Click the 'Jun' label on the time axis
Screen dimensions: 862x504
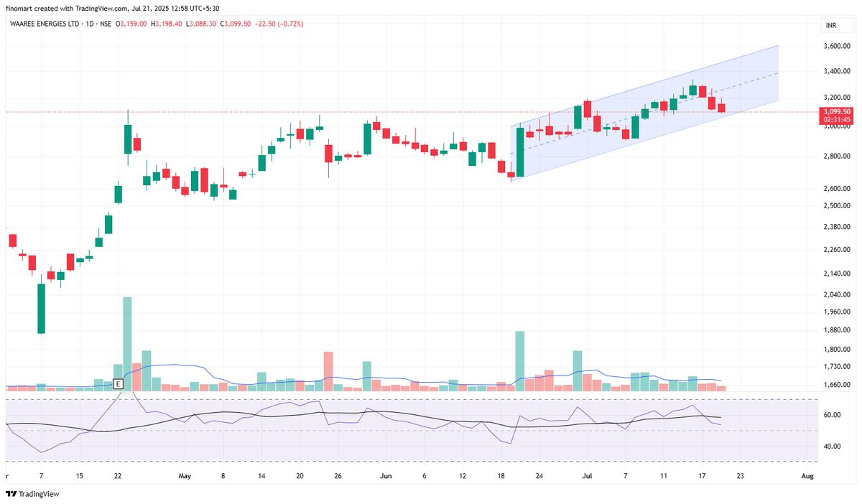pos(386,476)
